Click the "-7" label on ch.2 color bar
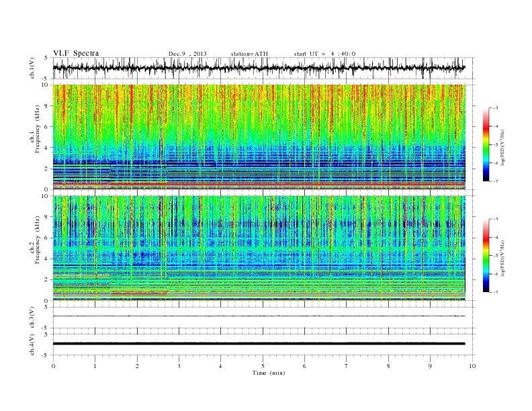This screenshot has height=411, width=532. tap(496, 292)
